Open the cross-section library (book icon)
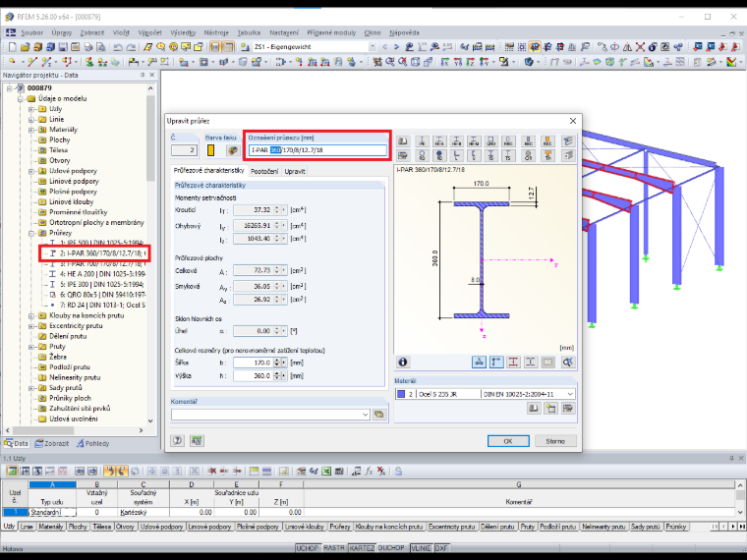Image resolution: width=747 pixels, height=560 pixels. pos(403,140)
